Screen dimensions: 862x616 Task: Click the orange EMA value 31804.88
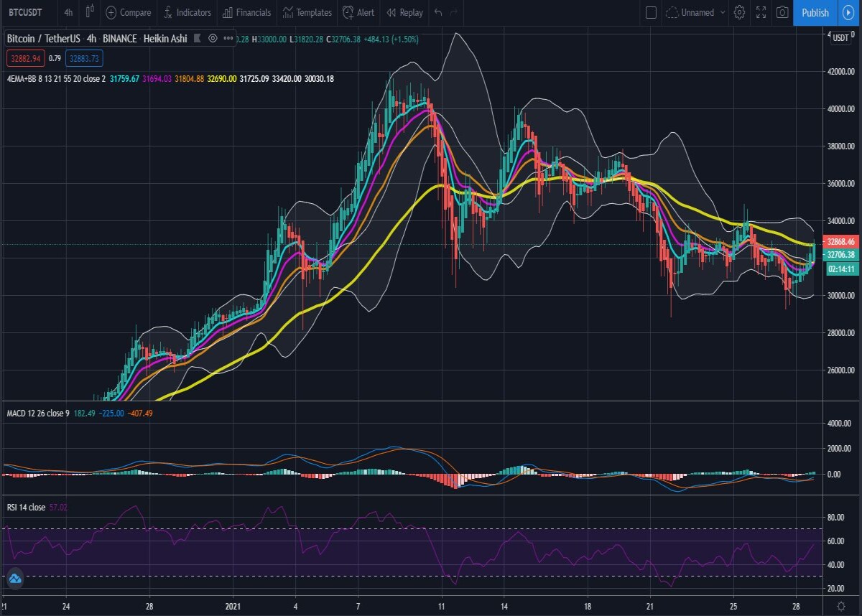190,78
